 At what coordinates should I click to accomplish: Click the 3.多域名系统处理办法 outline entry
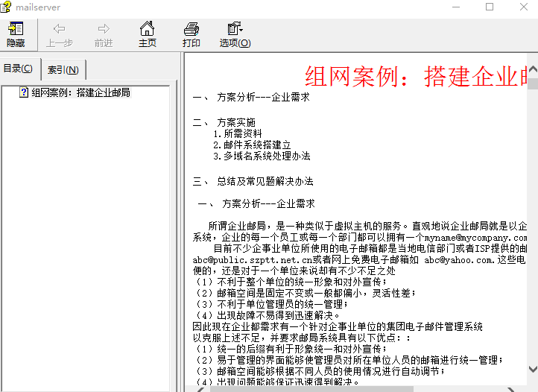point(261,157)
